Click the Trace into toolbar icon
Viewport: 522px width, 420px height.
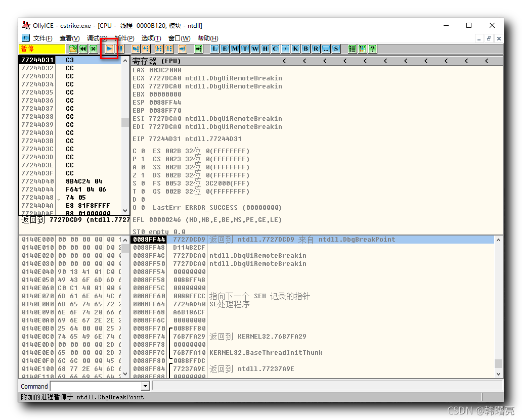(x=159, y=49)
